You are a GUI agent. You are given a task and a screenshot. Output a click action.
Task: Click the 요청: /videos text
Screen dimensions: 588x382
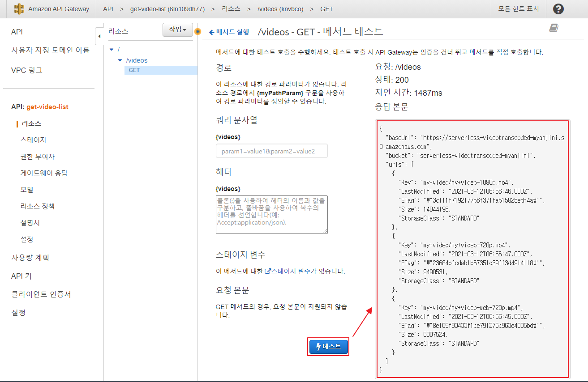[398, 67]
